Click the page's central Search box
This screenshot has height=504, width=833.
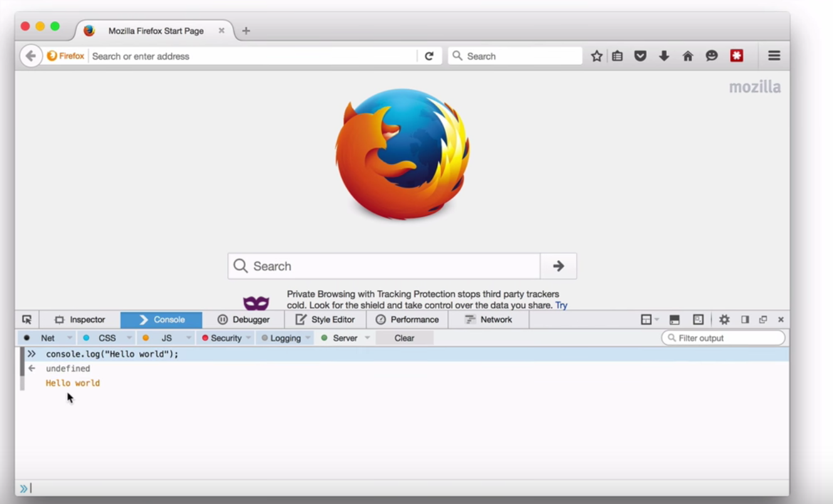(x=384, y=266)
